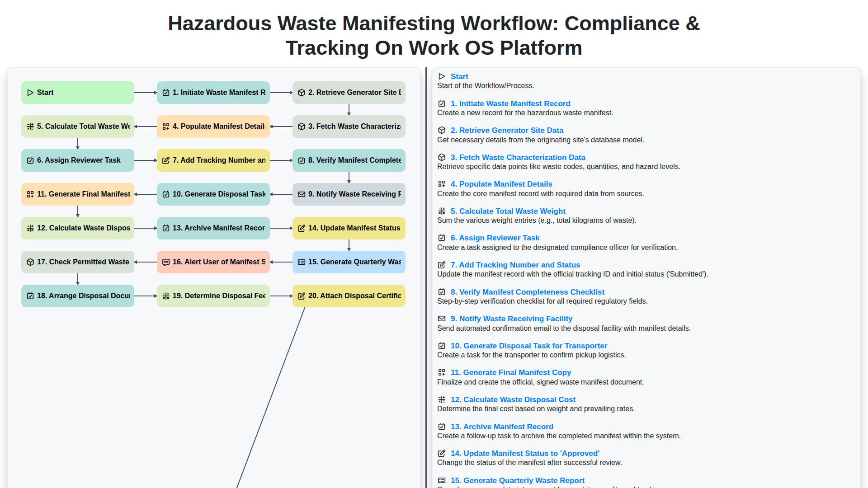Click the report icon in Generate Quarterly Waste node
This screenshot has width=868, height=488.
[x=302, y=262]
